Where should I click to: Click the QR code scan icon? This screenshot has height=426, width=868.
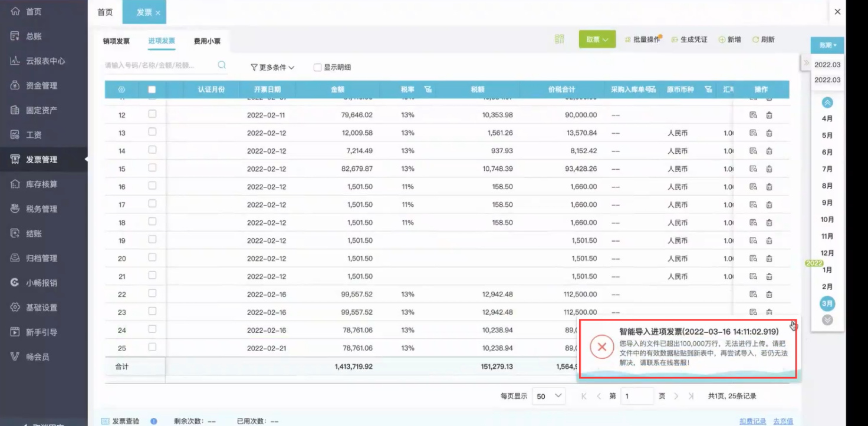pos(559,39)
